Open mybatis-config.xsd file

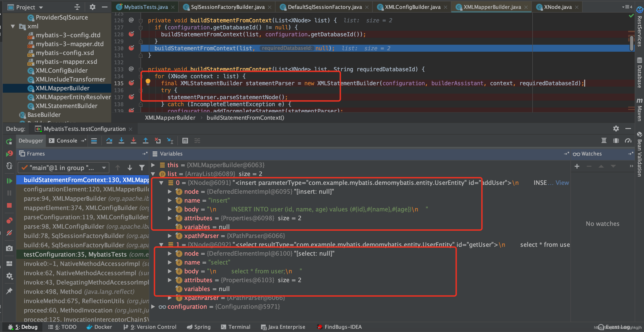(x=65, y=53)
